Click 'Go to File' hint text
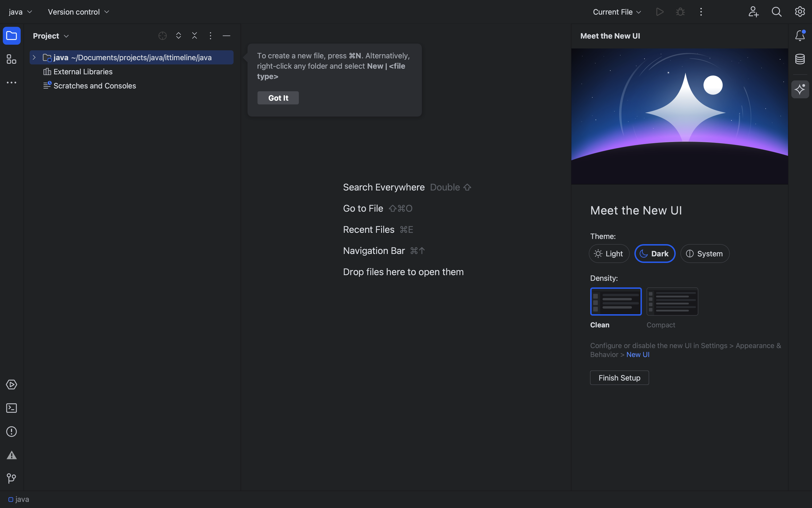This screenshot has width=812, height=508. (x=363, y=208)
